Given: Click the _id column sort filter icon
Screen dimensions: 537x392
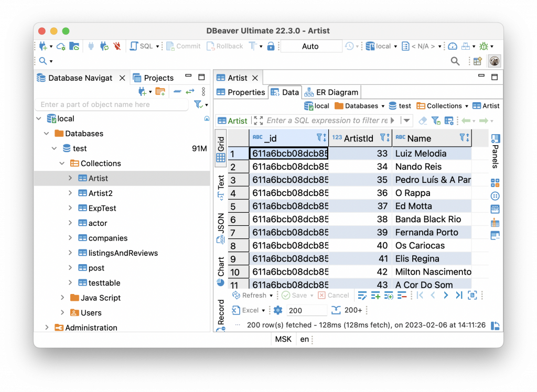Looking at the screenshot, I should pyautogui.click(x=321, y=138).
